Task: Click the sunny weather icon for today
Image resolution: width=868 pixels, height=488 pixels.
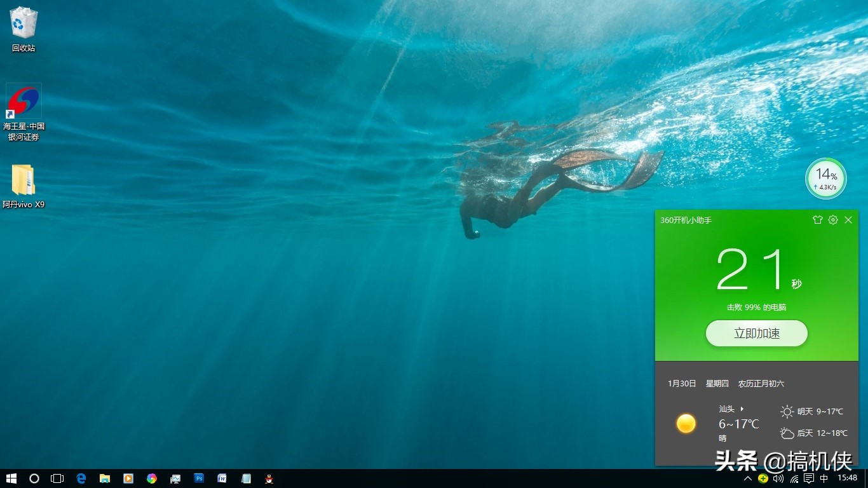Action: point(686,423)
